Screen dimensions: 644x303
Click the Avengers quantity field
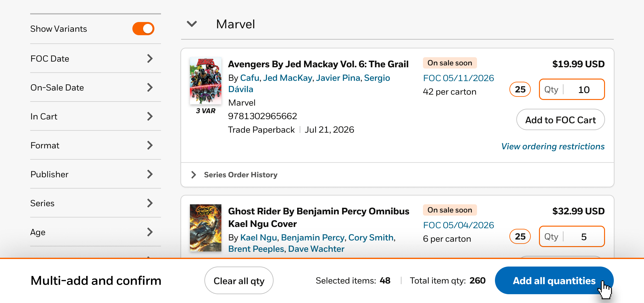pyautogui.click(x=584, y=90)
